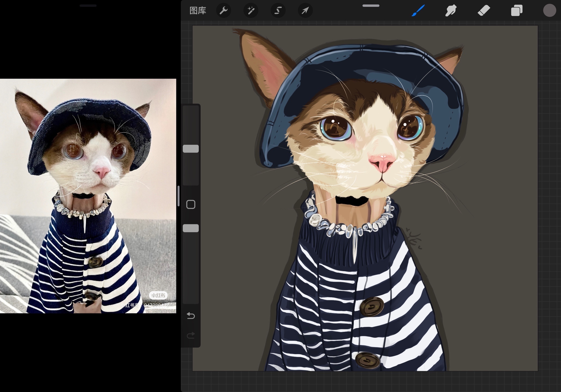The height and width of the screenshot is (392, 561).
Task: Open the Adjustments magic wand menu
Action: [x=251, y=11]
